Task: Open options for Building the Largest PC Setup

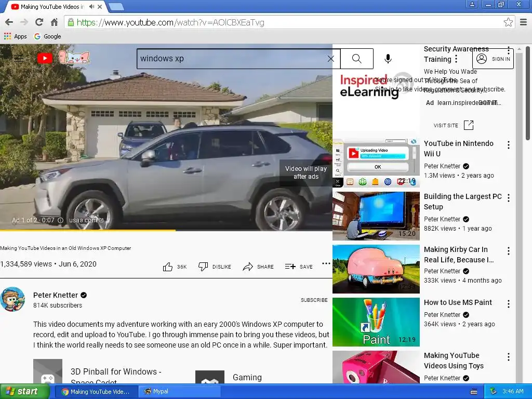Action: pos(508,198)
